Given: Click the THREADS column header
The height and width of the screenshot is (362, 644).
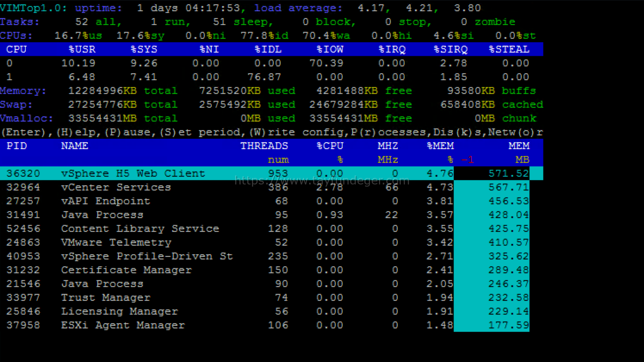Looking at the screenshot, I should pos(264,146).
